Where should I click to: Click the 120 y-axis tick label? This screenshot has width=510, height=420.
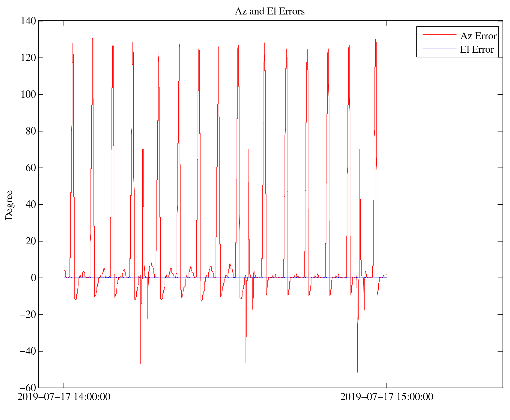[28, 58]
